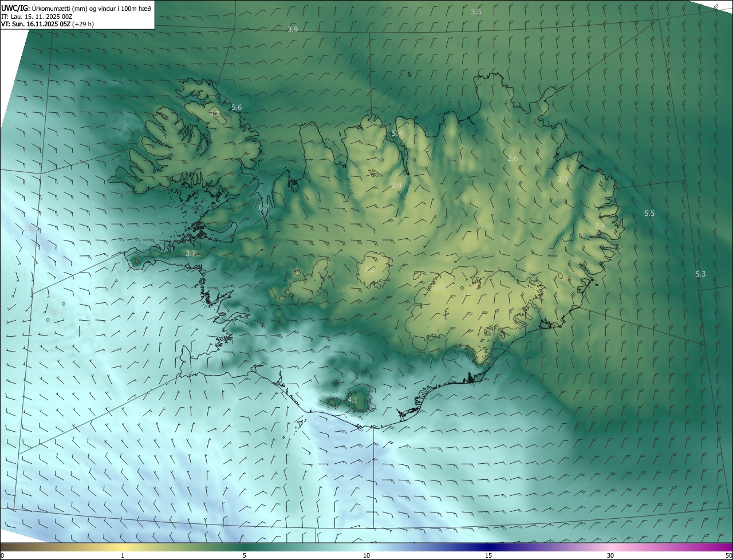This screenshot has height=560, width=733.
Task: Click the 10 tick on the color scale
Action: point(366,555)
